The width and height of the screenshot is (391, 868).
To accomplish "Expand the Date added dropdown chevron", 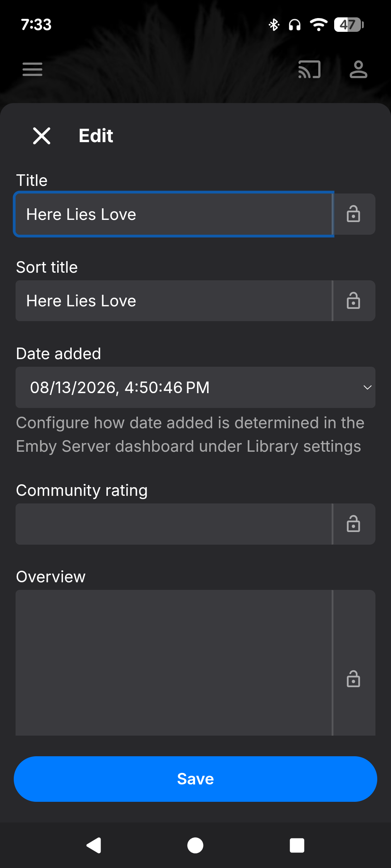I will (x=367, y=387).
